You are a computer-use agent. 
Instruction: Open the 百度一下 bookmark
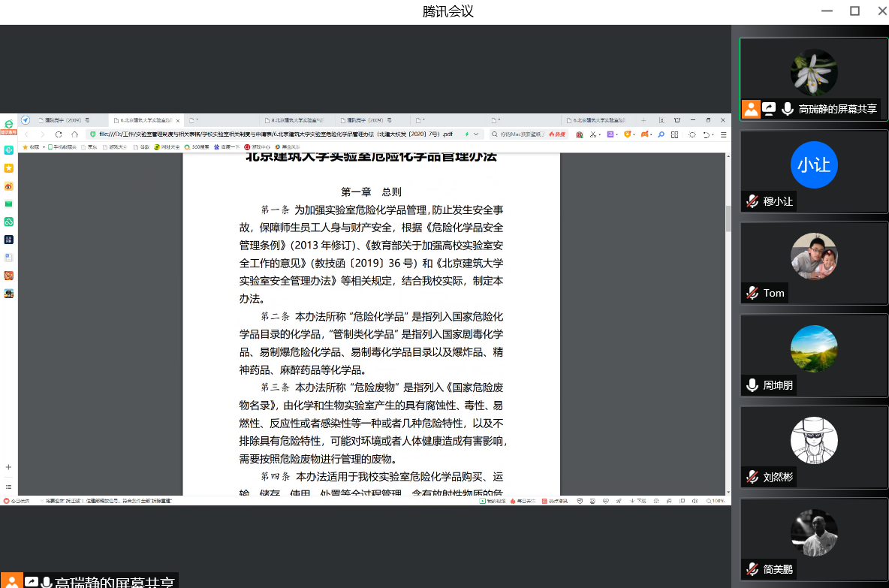click(226, 147)
